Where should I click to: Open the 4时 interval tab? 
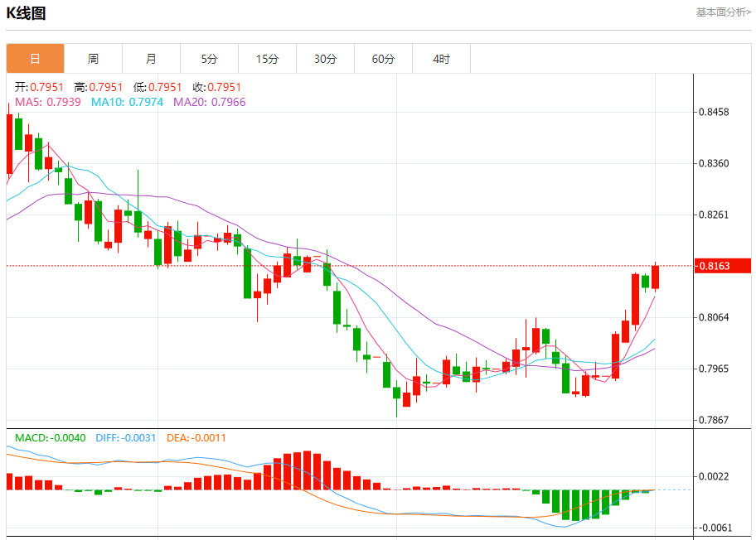442,59
